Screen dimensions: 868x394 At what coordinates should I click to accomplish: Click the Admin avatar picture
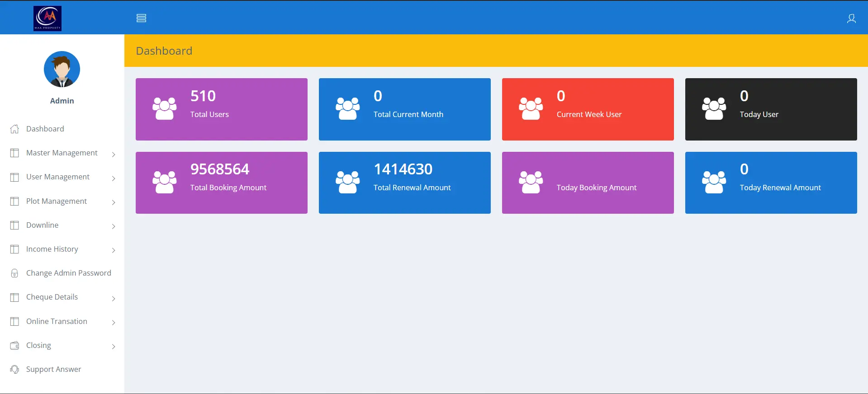coord(62,69)
